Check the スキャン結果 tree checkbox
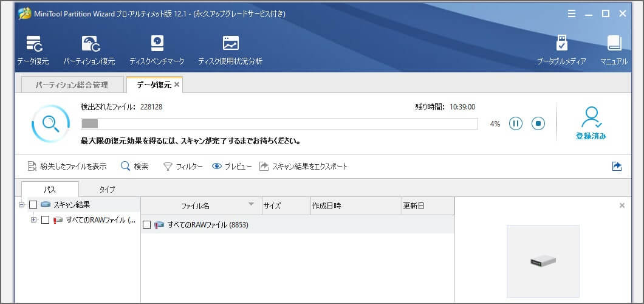 click(33, 204)
